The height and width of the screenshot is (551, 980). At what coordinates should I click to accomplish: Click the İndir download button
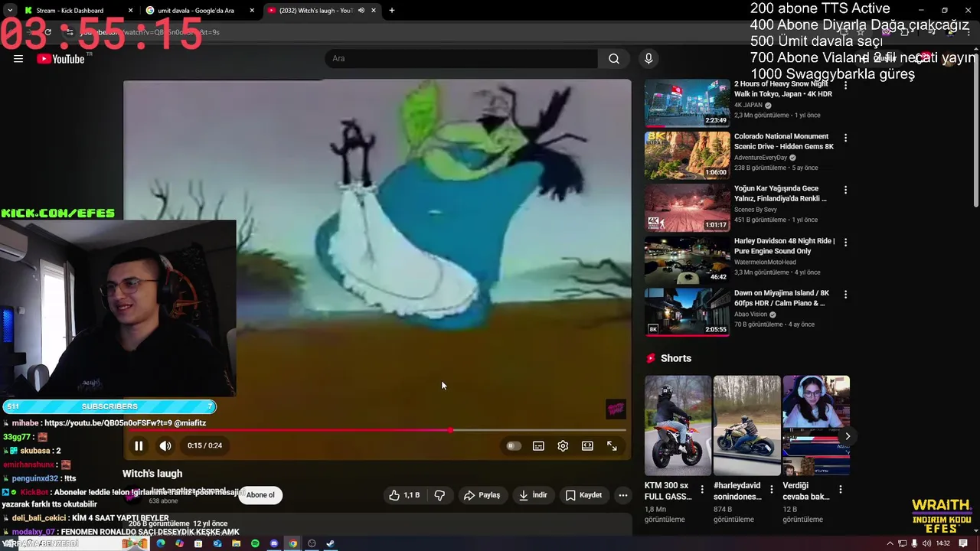coord(533,495)
